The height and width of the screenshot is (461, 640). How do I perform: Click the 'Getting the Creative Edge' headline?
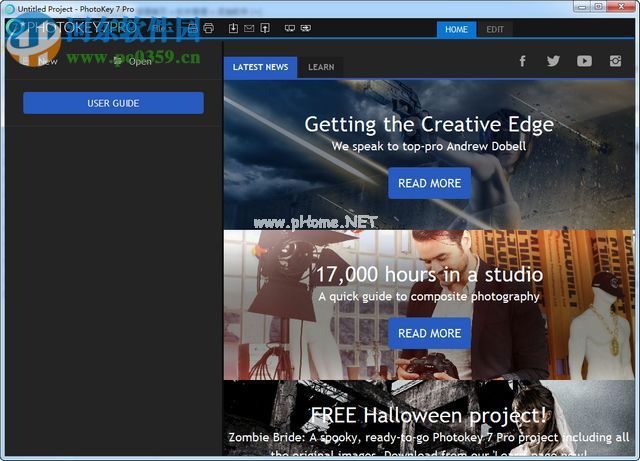tap(429, 125)
